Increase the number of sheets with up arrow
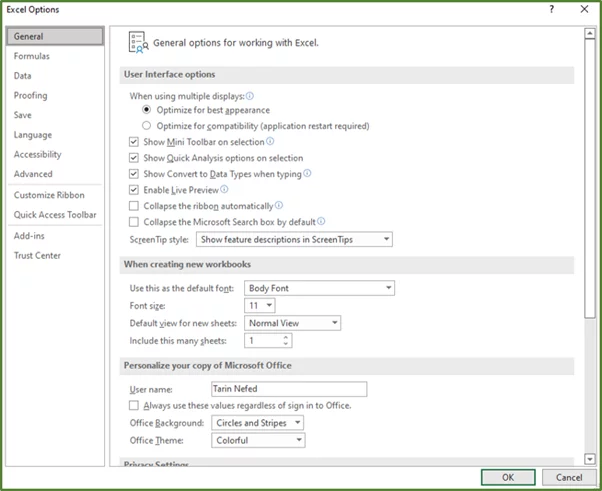 click(286, 337)
